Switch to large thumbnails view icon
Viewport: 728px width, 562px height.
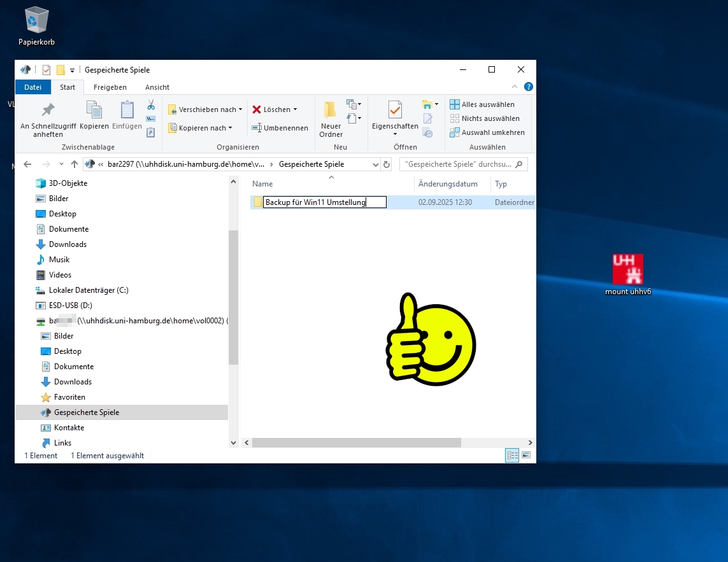[x=526, y=455]
